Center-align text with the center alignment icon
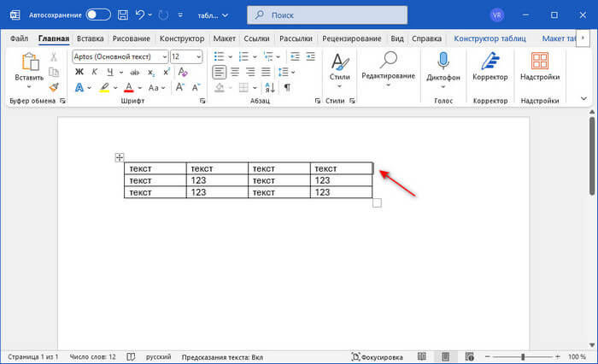The height and width of the screenshot is (364, 598). [x=235, y=72]
